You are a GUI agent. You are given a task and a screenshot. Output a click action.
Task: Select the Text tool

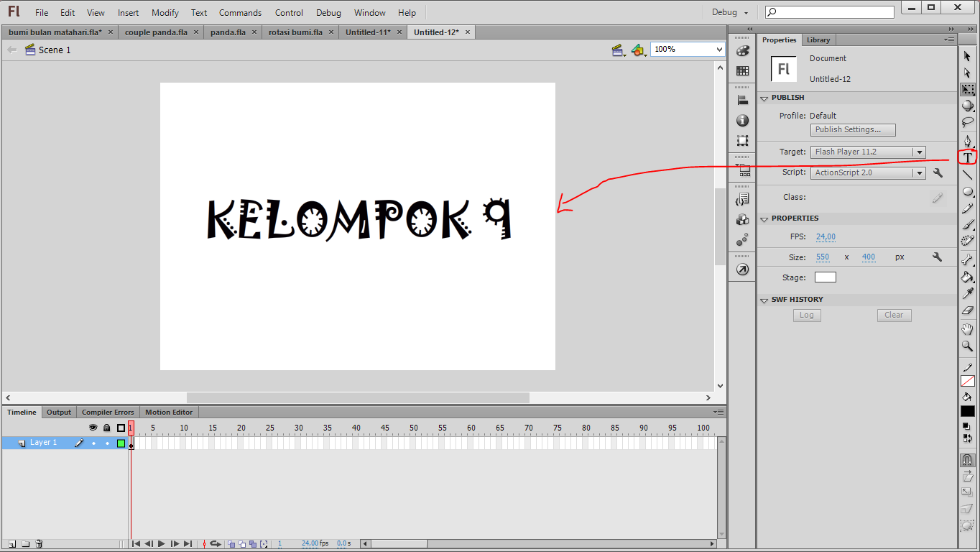tap(968, 157)
